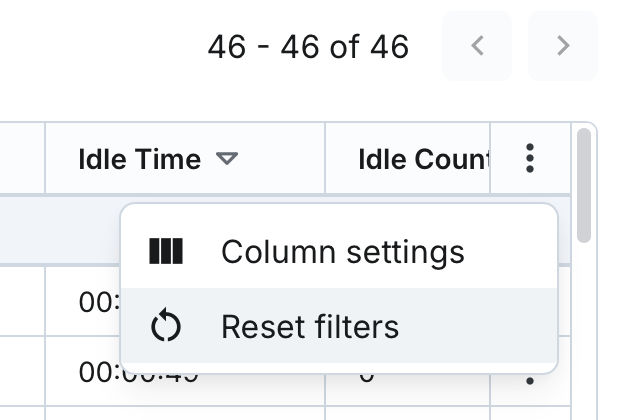The image size is (628, 420).
Task: Go to the next page of results
Action: coord(563,46)
